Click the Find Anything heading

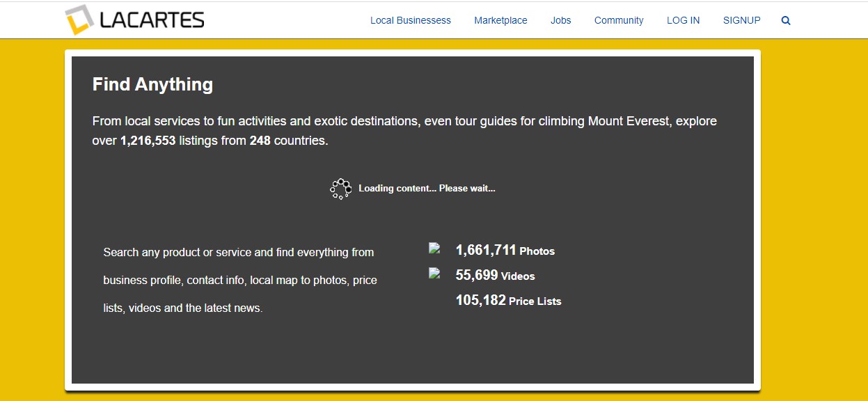pos(152,85)
